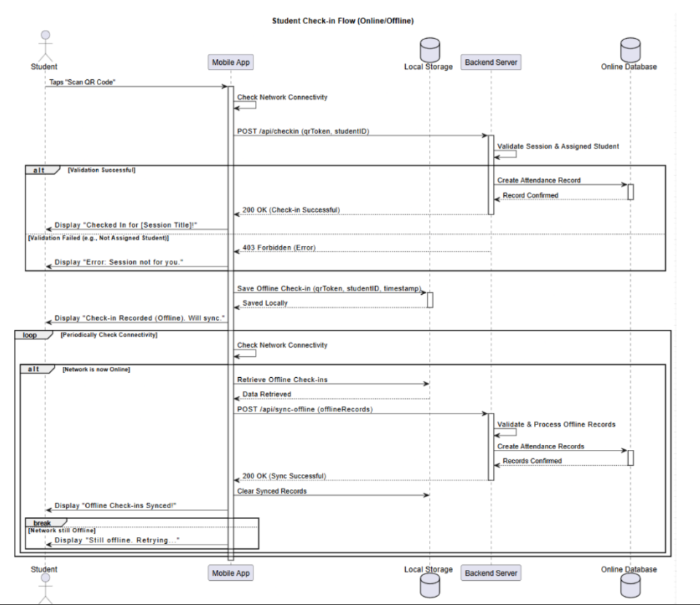Screen dimensions: 700x605
Task: Click 'Save Offline Check-in (qrToken, studentID, timestamp)' message
Action: click(329, 288)
